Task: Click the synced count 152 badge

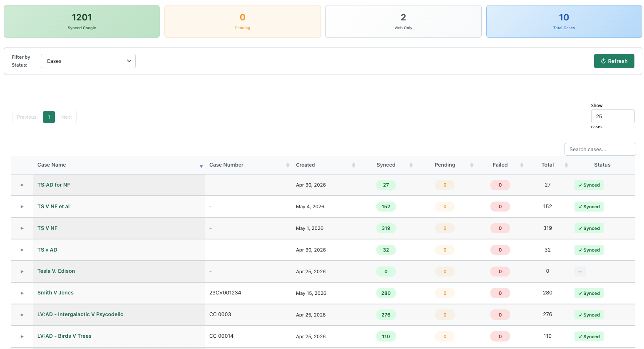Action: click(x=386, y=207)
